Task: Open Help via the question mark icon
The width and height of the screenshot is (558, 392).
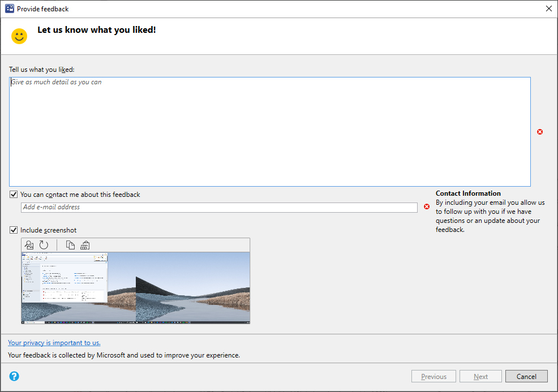Action: click(14, 376)
